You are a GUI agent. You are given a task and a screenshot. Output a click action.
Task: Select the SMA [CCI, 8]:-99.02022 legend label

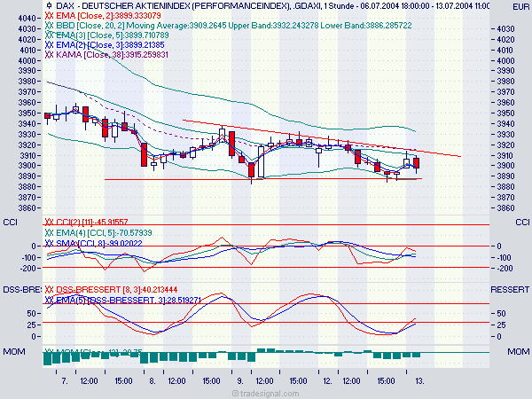[x=99, y=243]
